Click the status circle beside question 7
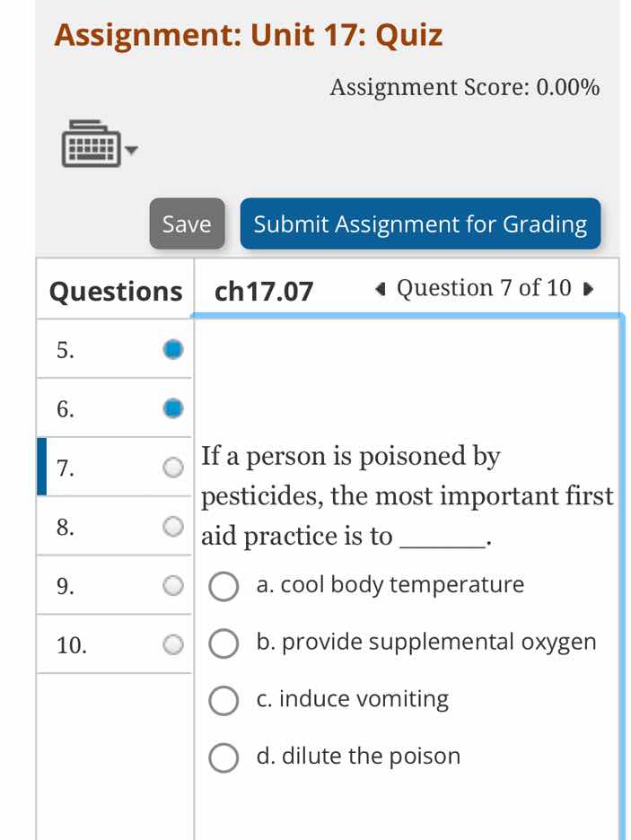 (x=172, y=467)
